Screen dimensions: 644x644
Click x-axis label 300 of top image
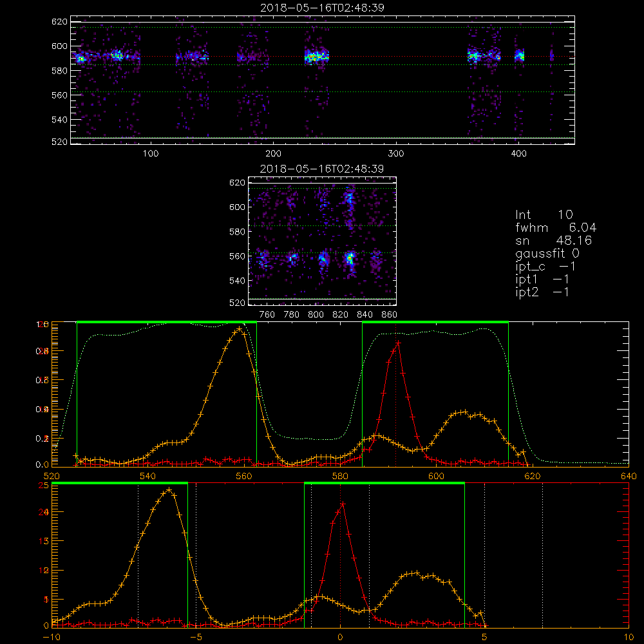click(396, 154)
